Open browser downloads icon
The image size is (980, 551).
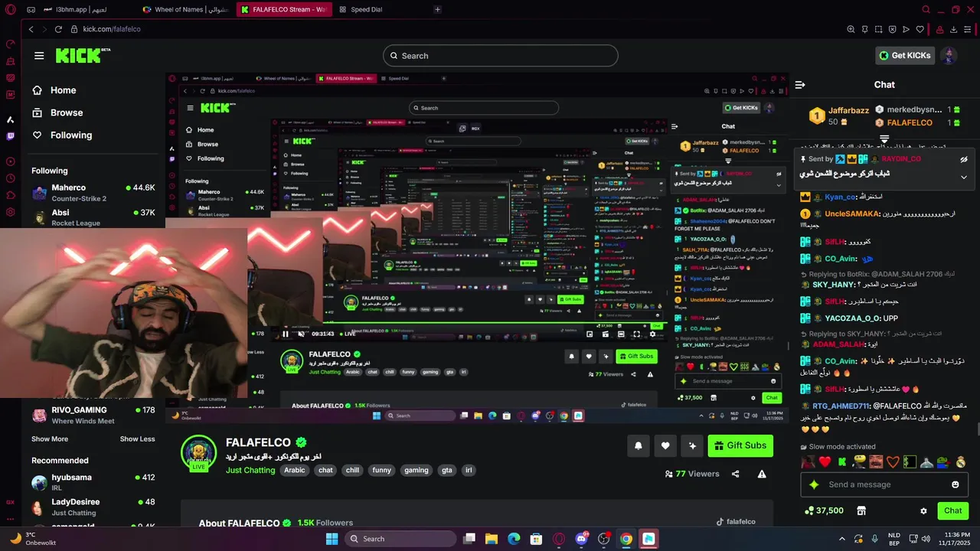click(954, 29)
